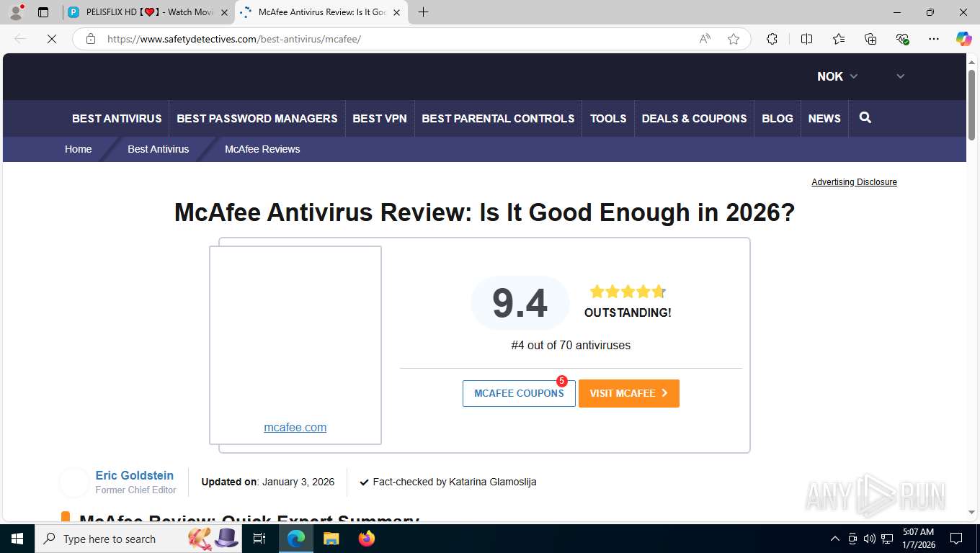Click '#4 out of 70 antiviruses' text

pos(571,345)
